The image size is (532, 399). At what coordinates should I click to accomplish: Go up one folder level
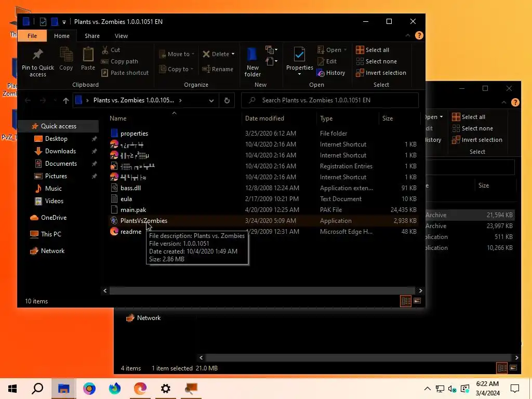(x=66, y=100)
